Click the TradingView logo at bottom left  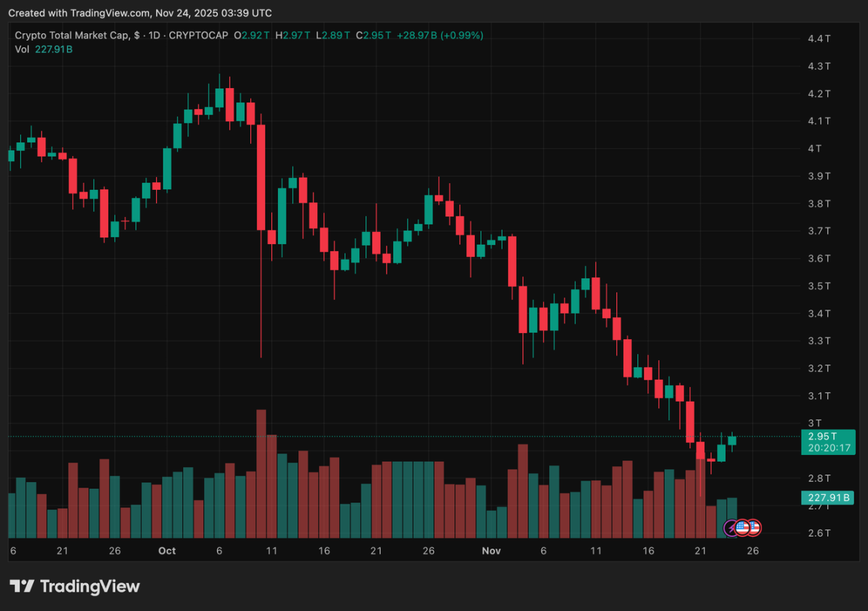(x=75, y=586)
